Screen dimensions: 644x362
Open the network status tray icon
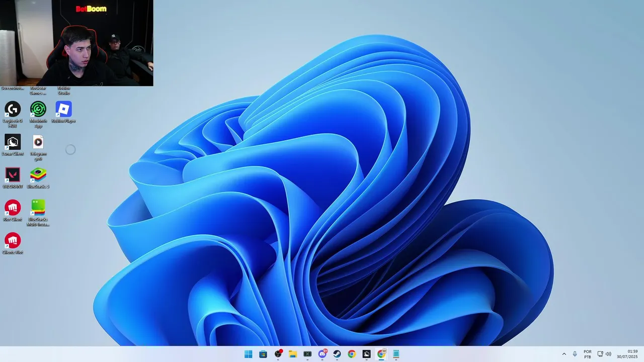tap(600, 354)
